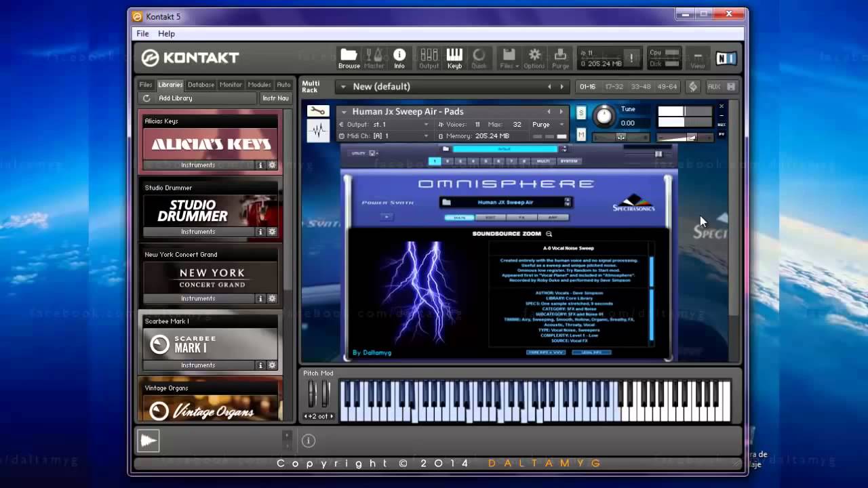868x488 pixels.
Task: Toggle the Info pane icon
Action: click(x=399, y=58)
